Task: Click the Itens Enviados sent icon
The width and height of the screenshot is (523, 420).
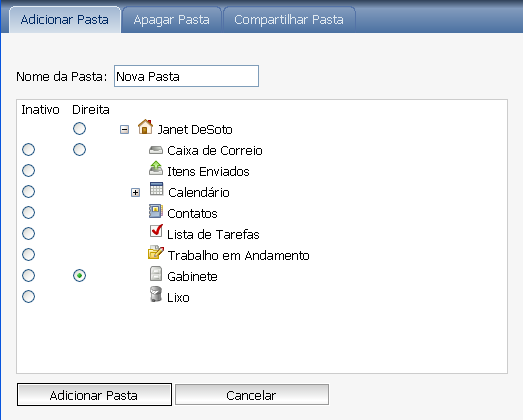Action: point(156,168)
